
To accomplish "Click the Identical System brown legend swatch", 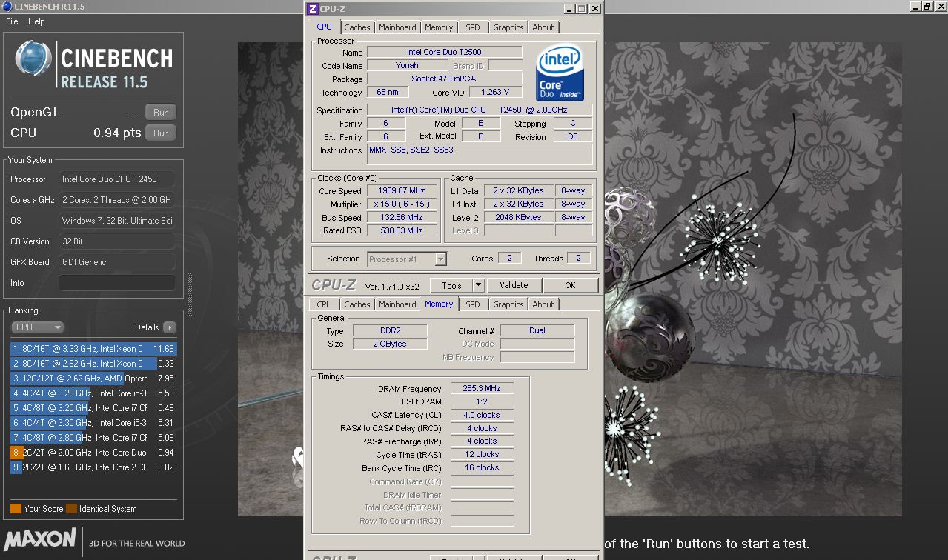I will [x=71, y=509].
